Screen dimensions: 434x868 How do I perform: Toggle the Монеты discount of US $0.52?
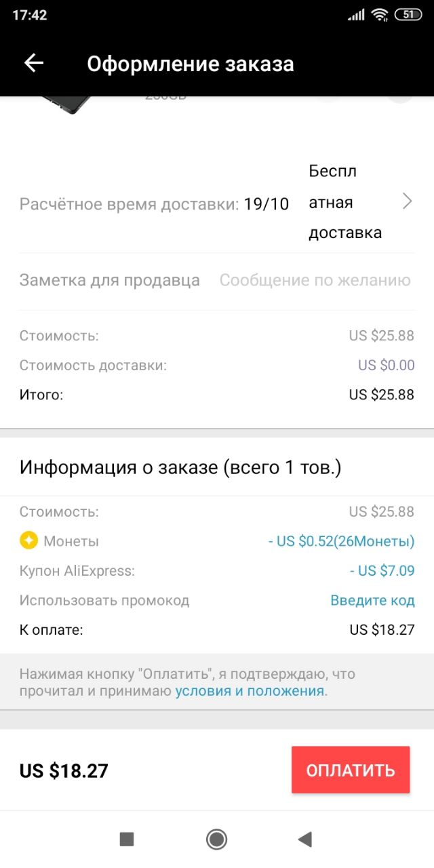tap(341, 541)
